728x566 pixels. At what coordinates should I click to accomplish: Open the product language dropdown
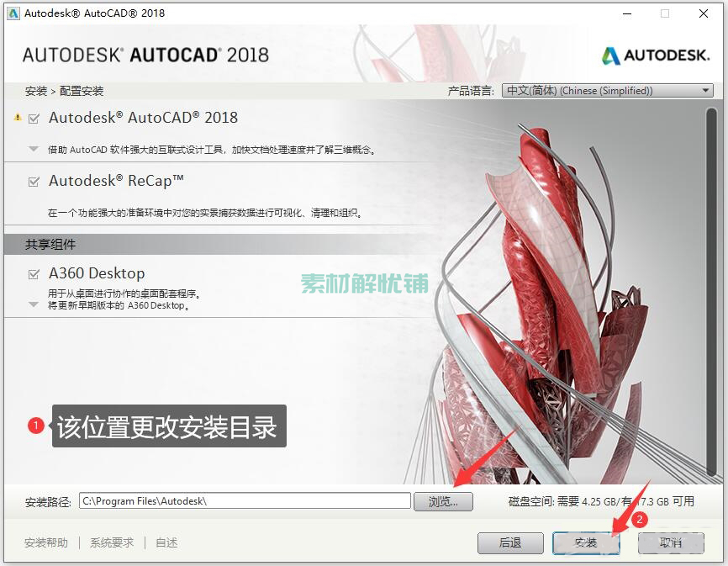coord(608,91)
